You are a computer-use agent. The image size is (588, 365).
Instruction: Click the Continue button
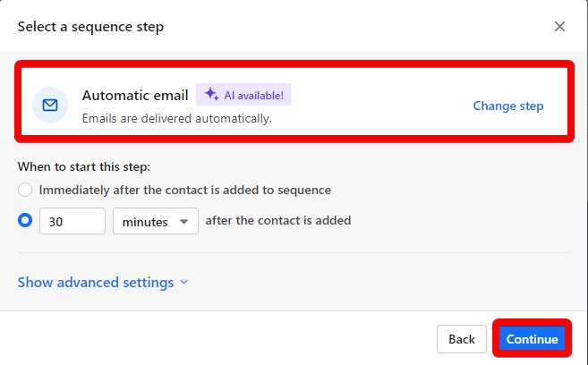532,339
